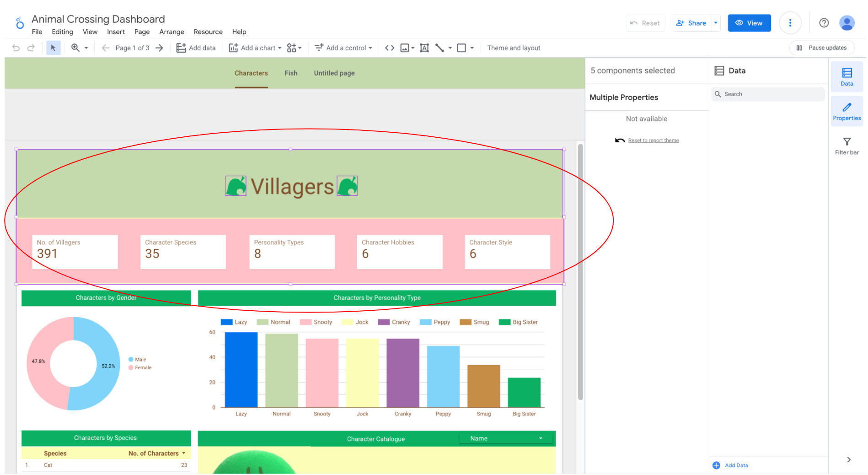Image resolution: width=868 pixels, height=475 pixels.
Task: Click the undo arrow icon
Action: pos(16,48)
